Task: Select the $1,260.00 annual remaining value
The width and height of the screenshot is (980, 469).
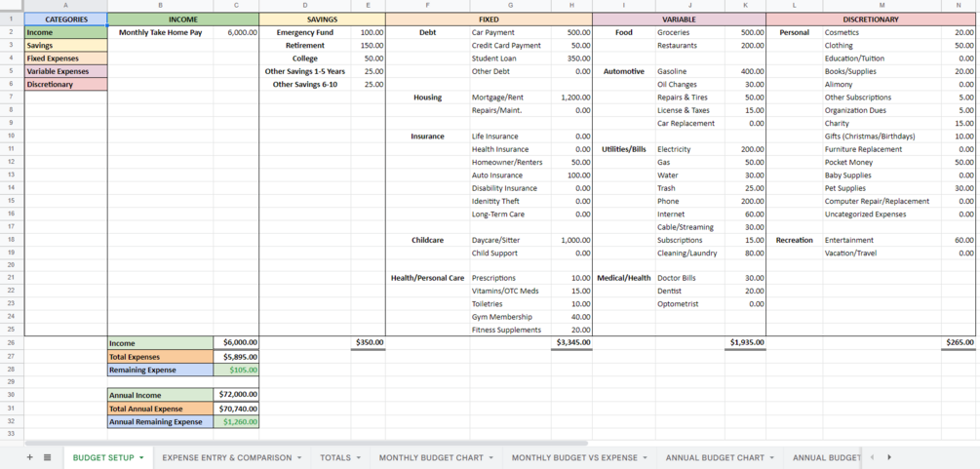Action: (x=236, y=421)
